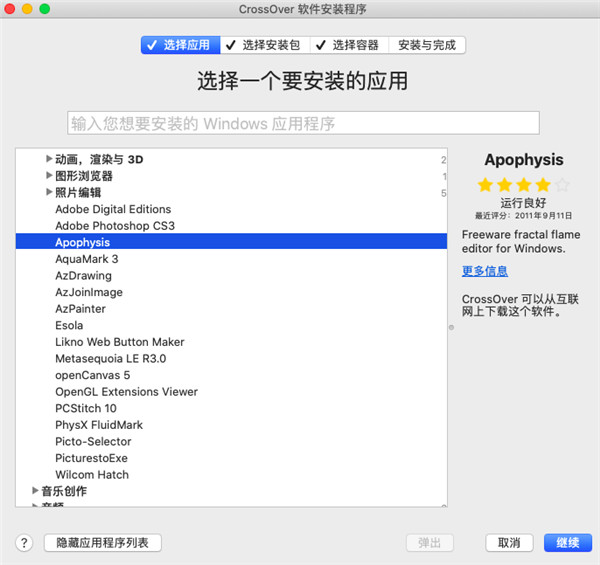This screenshot has height=565, width=600.
Task: Select the Apophysis list entry
Action: click(x=231, y=242)
